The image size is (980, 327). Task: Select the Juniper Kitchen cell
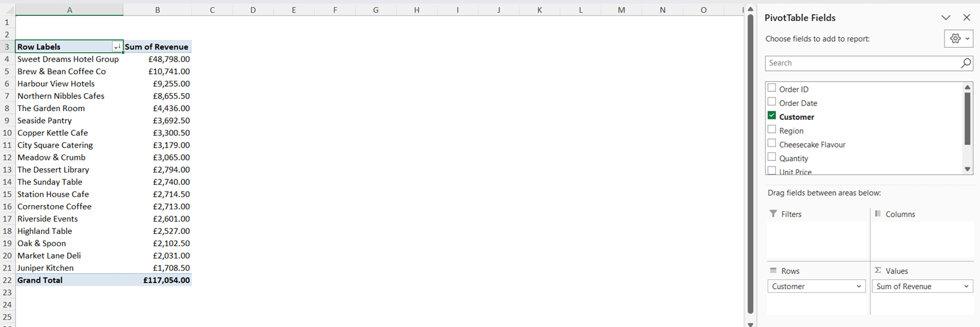(x=69, y=268)
